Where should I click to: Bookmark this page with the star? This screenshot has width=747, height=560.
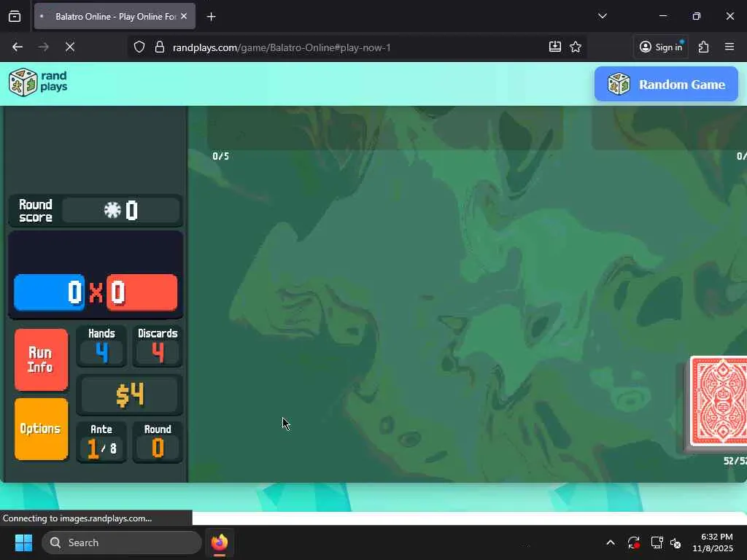coord(576,47)
